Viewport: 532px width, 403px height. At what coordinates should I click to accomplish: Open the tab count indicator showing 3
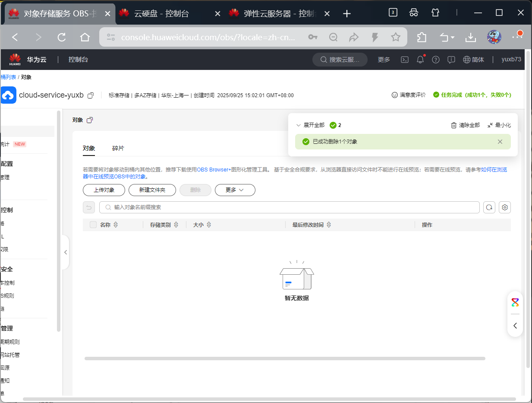(393, 13)
